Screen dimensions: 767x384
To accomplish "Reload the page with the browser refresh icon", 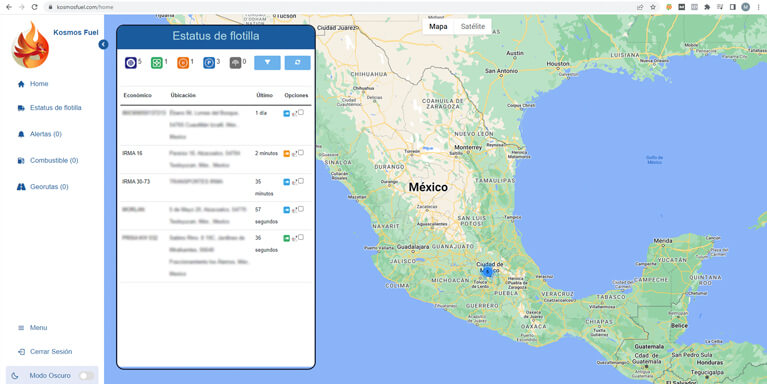I will [x=34, y=7].
